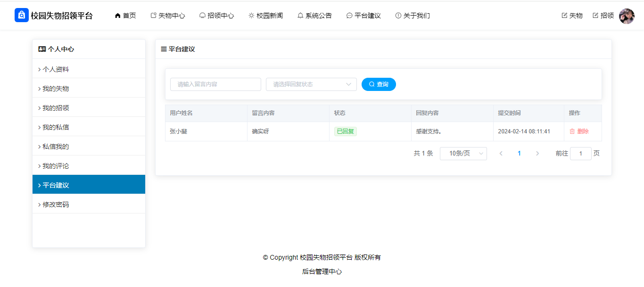
Task: Click the next page arrow
Action: [537, 154]
